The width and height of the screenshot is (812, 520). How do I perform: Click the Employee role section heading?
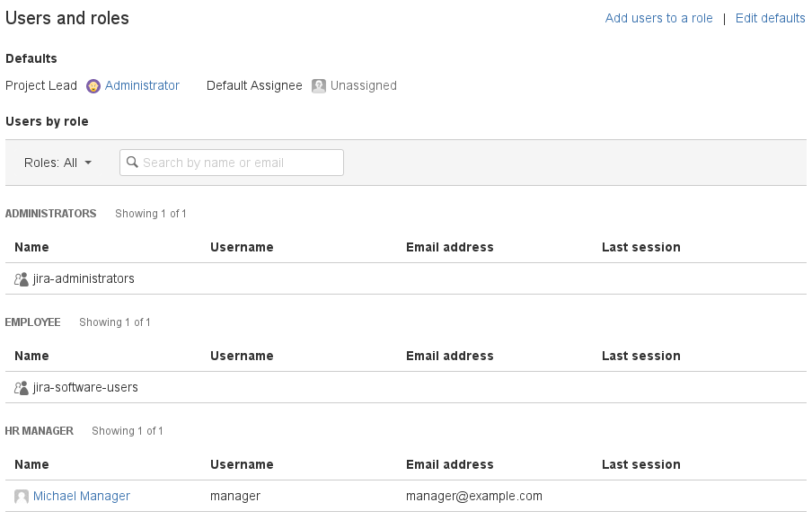(x=33, y=322)
